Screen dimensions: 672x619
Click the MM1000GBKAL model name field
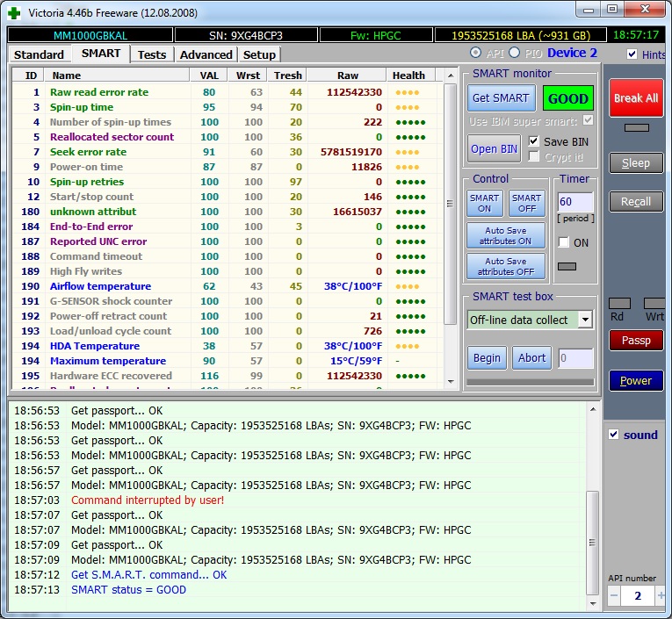[90, 35]
